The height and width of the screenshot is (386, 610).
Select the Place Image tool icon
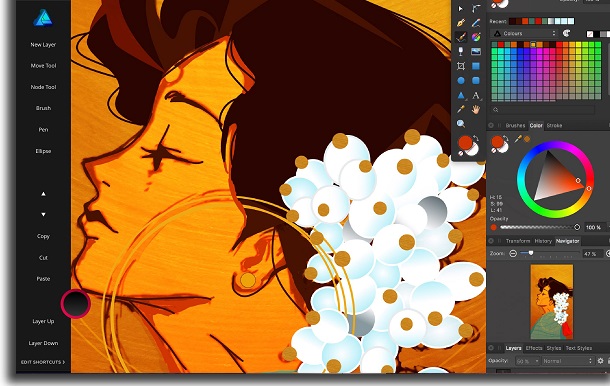(476, 51)
